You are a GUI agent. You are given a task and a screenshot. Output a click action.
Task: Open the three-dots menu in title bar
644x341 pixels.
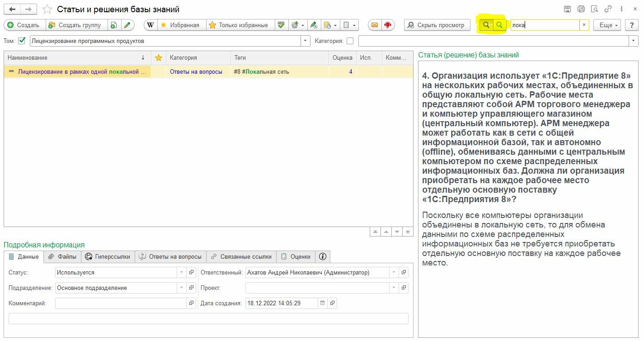coord(622,9)
